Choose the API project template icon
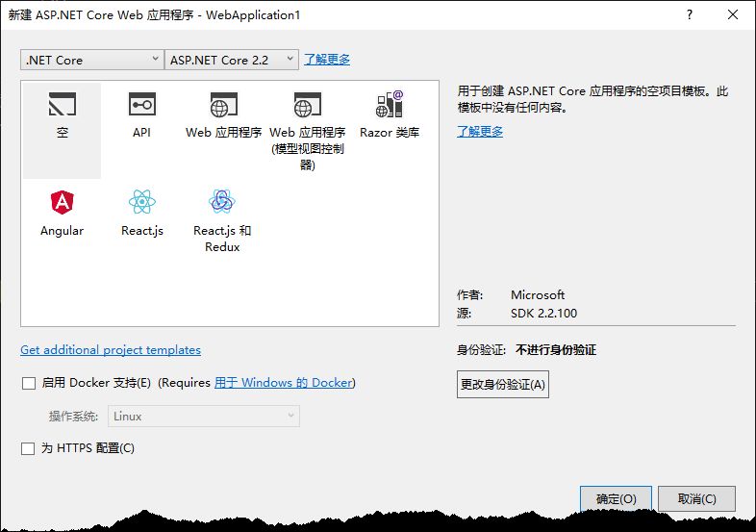 [x=142, y=104]
